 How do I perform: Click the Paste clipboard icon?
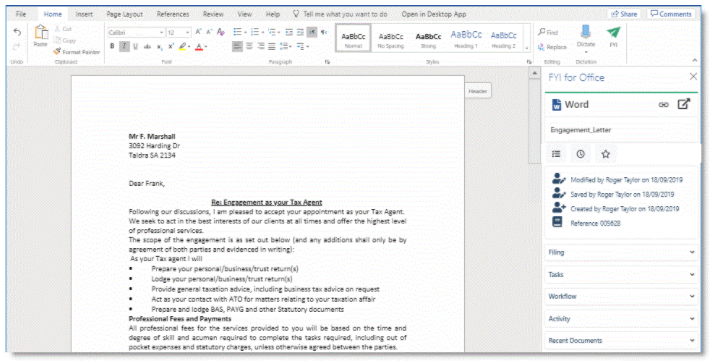(41, 33)
